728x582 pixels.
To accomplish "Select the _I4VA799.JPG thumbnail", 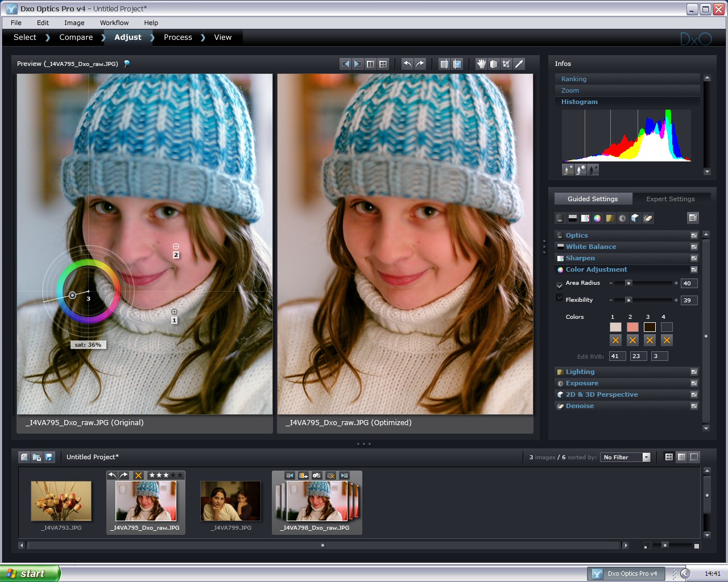I will (x=231, y=501).
